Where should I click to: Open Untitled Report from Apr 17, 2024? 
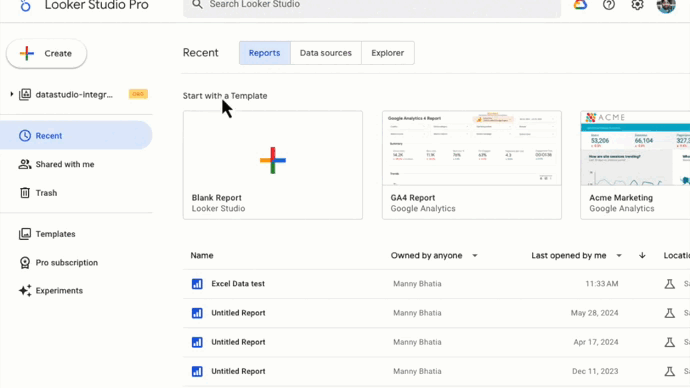(x=238, y=342)
